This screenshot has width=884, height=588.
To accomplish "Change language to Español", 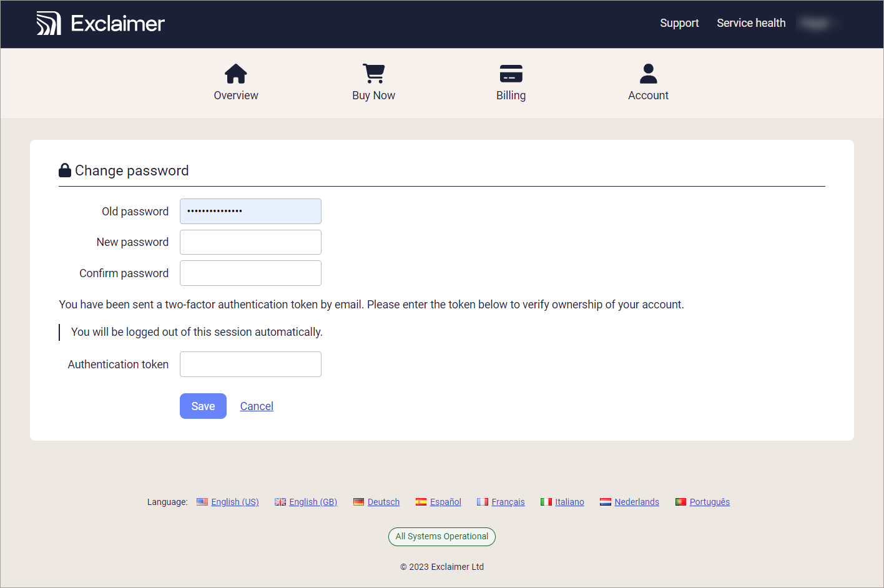I will pos(445,502).
